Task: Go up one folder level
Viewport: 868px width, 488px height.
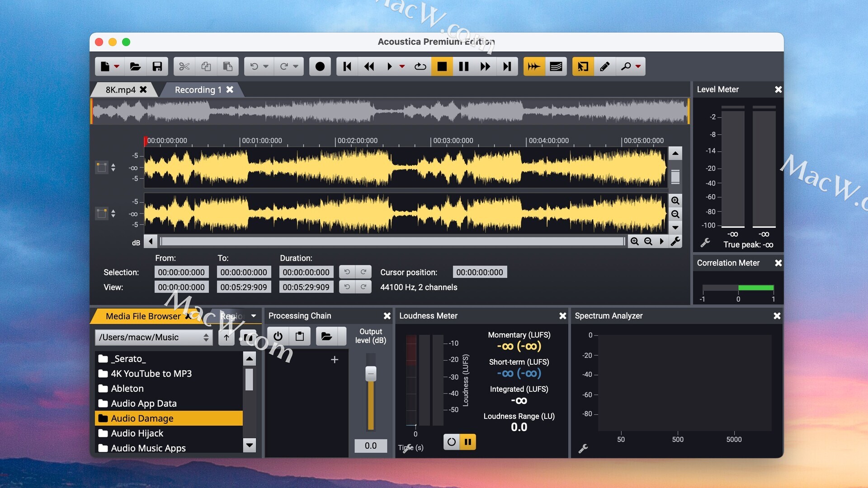Action: point(226,337)
